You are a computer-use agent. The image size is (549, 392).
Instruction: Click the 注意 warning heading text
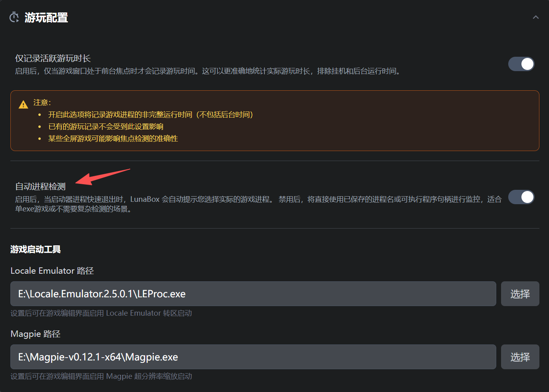pyautogui.click(x=42, y=103)
